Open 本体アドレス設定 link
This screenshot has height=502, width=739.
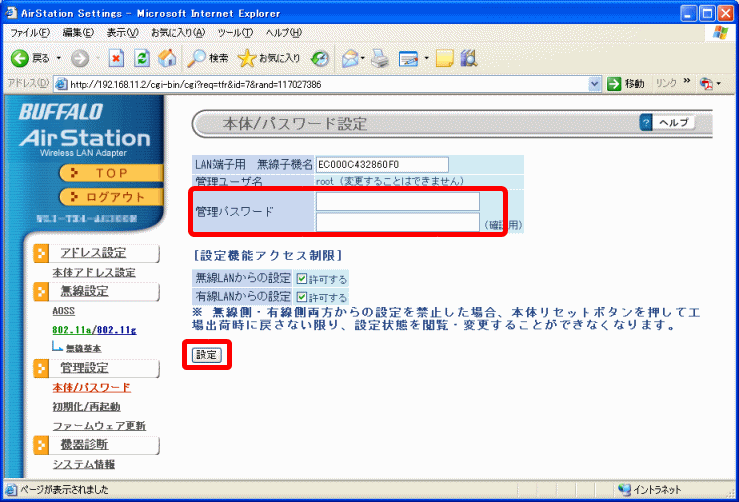coord(94,272)
